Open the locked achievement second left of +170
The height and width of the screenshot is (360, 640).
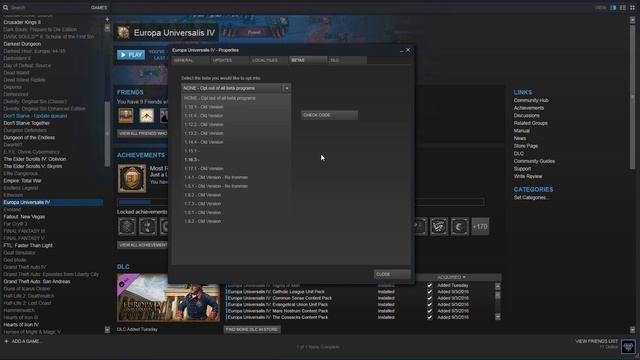(439, 227)
